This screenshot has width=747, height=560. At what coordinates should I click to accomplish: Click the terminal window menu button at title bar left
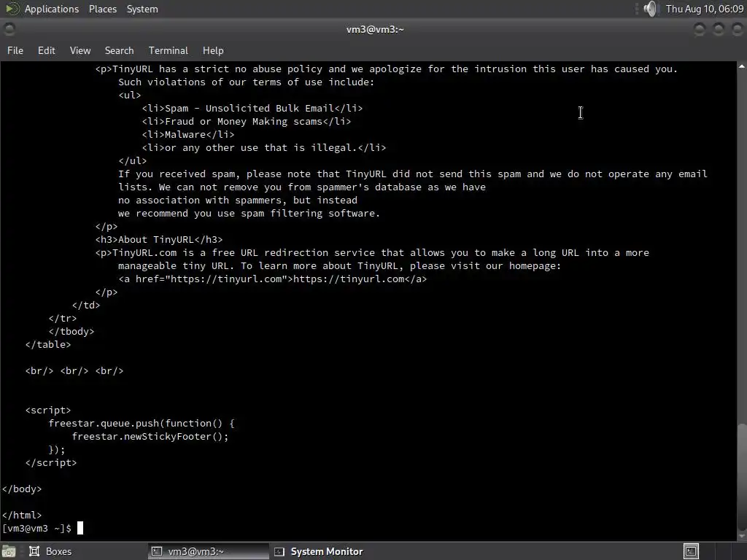[9, 29]
